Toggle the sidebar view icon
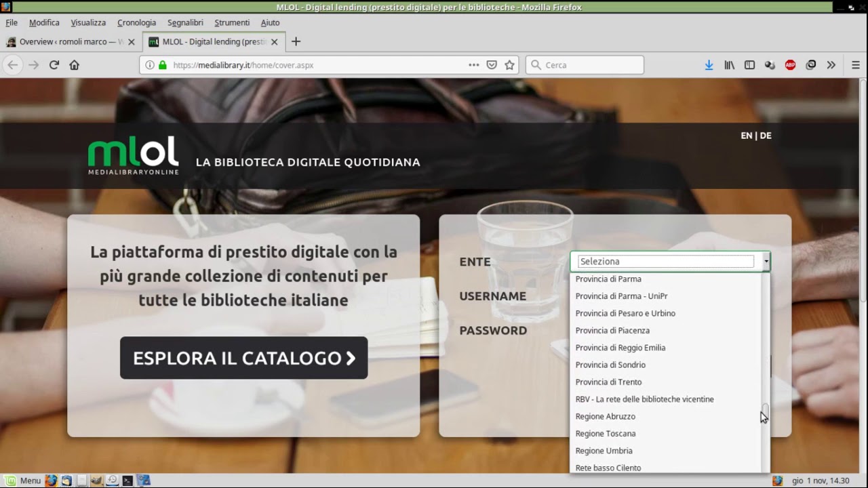Viewport: 868px width, 488px height. (749, 65)
